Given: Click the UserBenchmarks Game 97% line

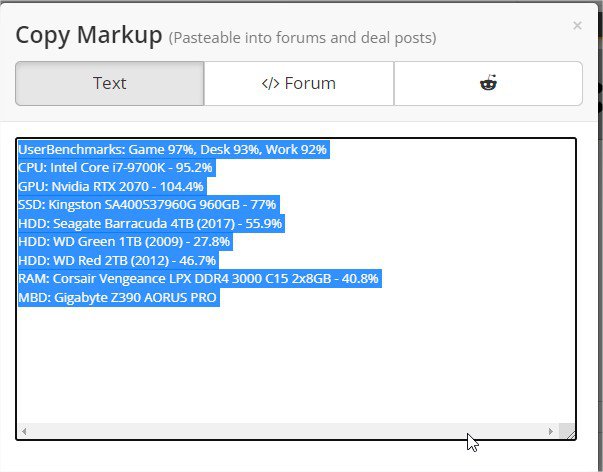Looking at the screenshot, I should pyautogui.click(x=172, y=149).
